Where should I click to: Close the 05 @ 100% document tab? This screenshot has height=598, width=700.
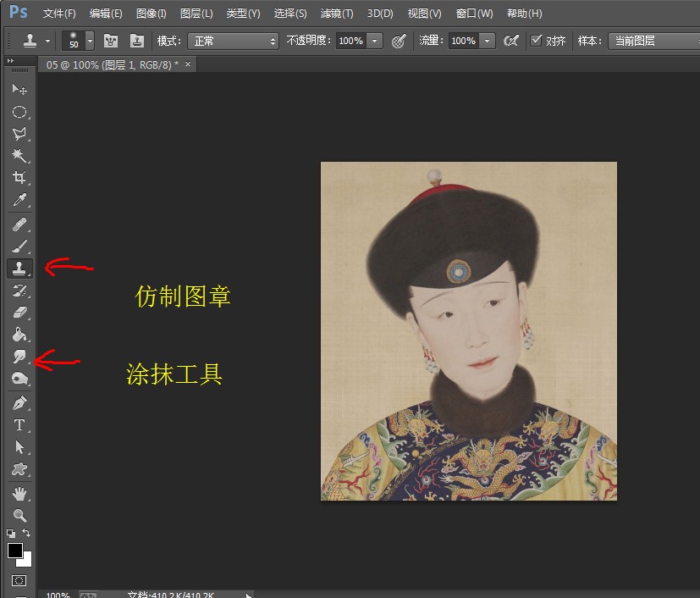(x=188, y=64)
